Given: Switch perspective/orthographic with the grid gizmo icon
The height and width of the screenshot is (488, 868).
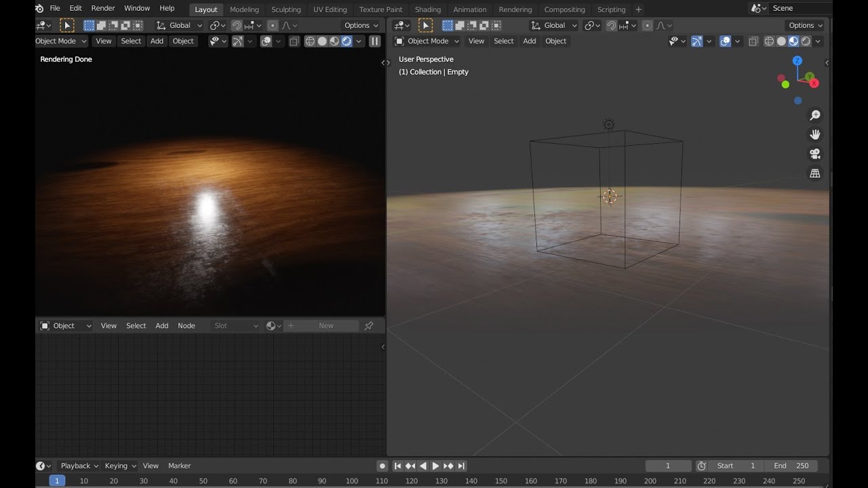Looking at the screenshot, I should click(x=815, y=174).
